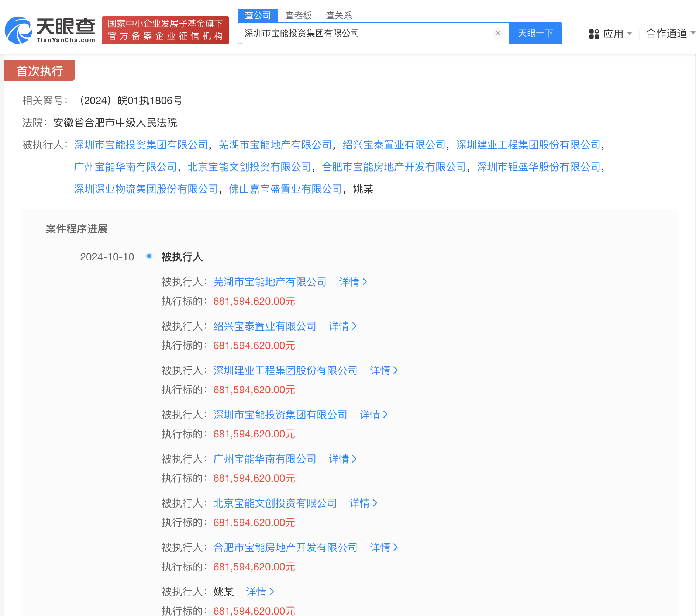Expand the 合作通道 dropdown arrow
The width and height of the screenshot is (696, 616).
pos(693,33)
